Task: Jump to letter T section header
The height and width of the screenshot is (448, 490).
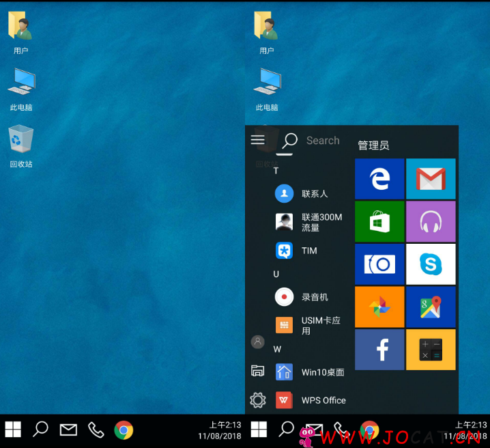Action: (276, 171)
